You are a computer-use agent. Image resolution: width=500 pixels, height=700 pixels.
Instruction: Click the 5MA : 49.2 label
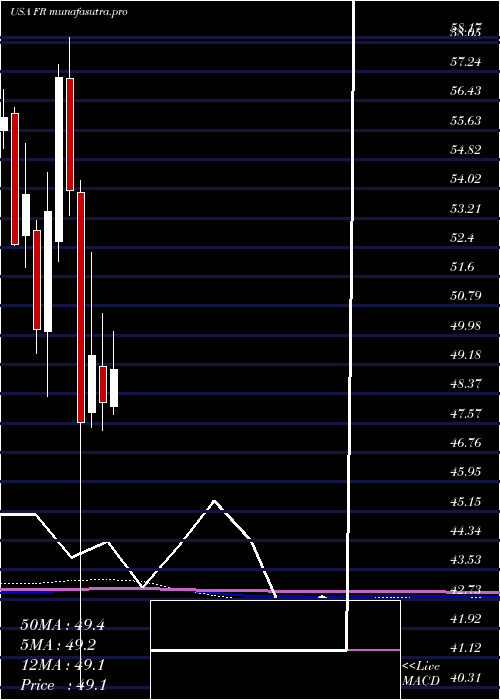(x=58, y=645)
